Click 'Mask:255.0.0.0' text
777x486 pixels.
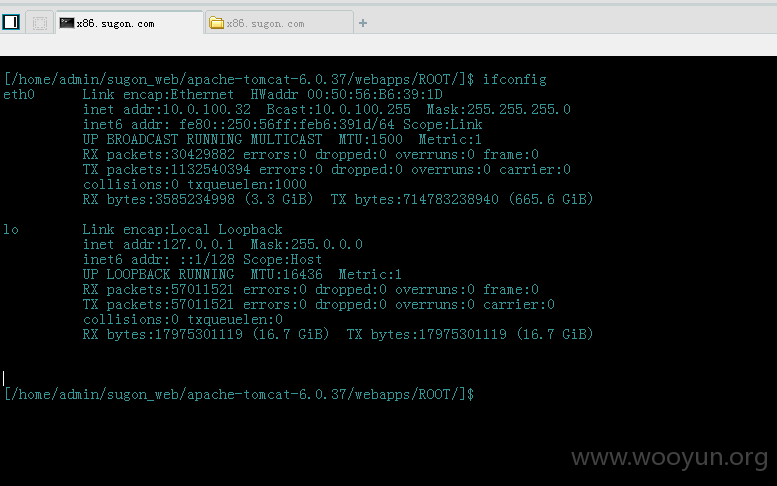coord(306,244)
